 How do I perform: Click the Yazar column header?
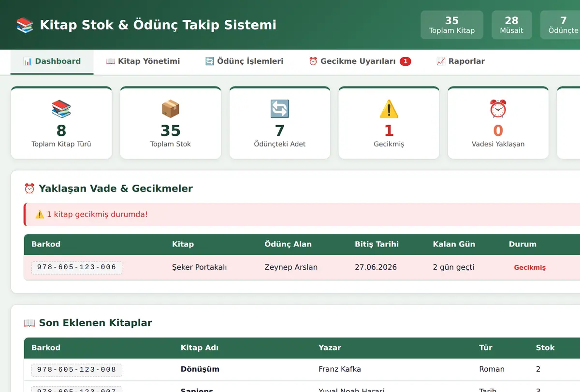click(x=330, y=348)
